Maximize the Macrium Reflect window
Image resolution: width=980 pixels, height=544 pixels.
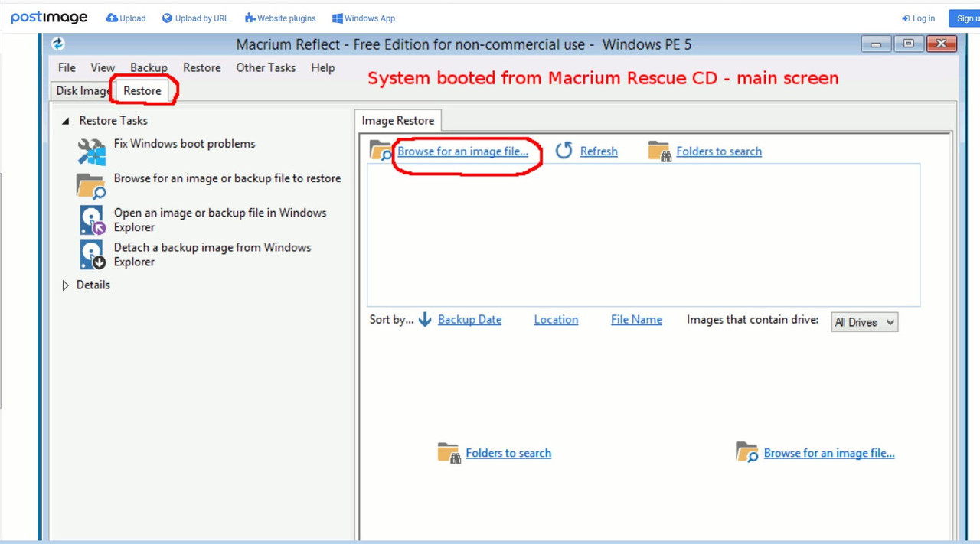[x=909, y=44]
